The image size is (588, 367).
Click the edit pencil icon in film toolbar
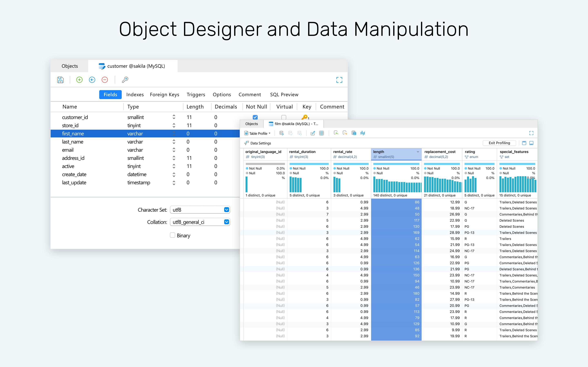click(x=313, y=133)
